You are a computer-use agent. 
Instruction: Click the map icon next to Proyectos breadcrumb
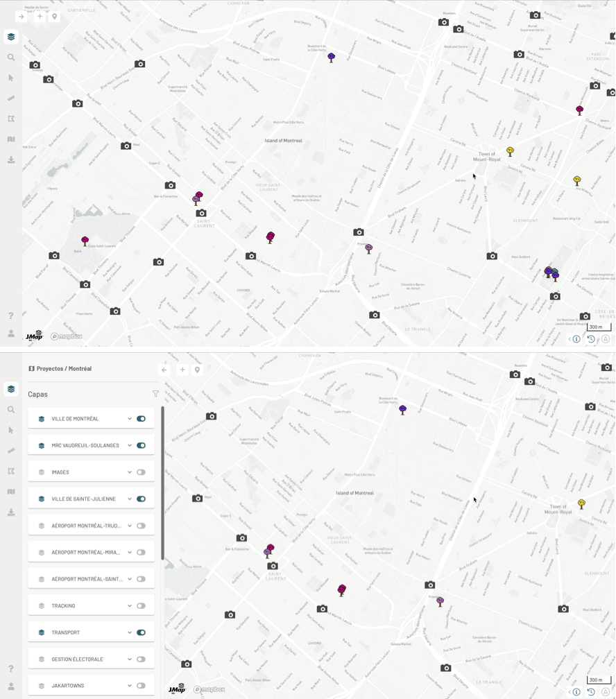coord(31,369)
